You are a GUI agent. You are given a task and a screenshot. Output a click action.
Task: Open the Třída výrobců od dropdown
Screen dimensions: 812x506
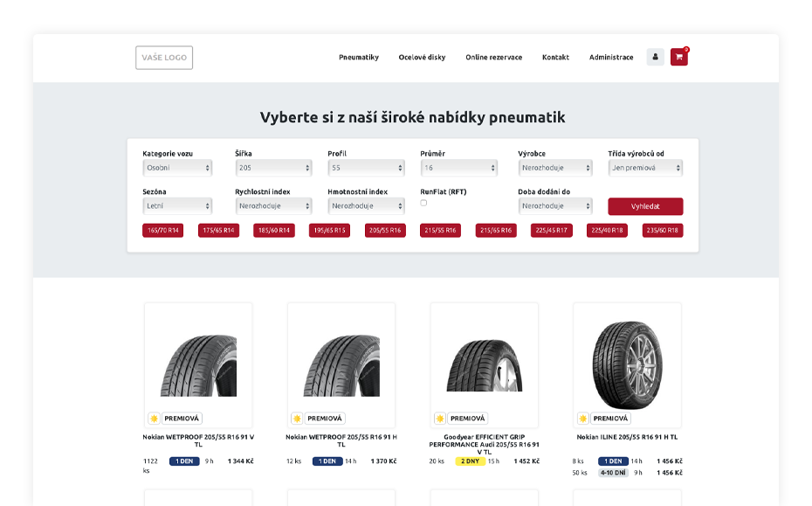click(645, 168)
